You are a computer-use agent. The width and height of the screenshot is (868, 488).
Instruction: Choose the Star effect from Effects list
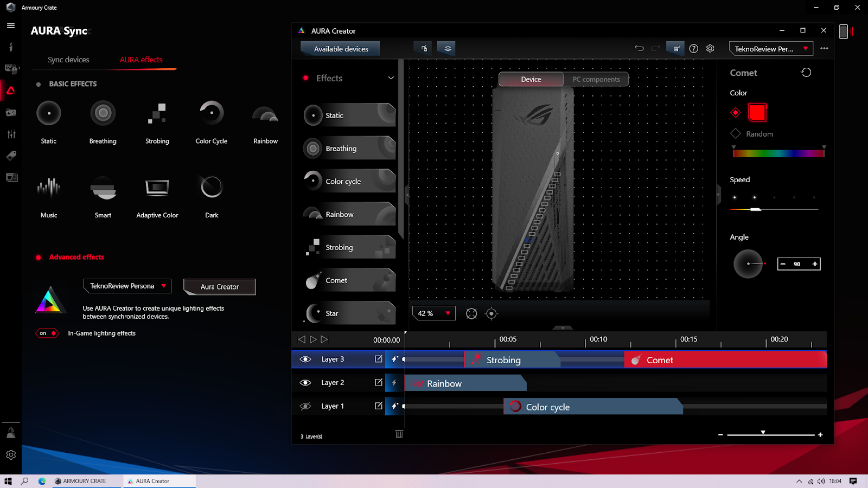tap(349, 313)
